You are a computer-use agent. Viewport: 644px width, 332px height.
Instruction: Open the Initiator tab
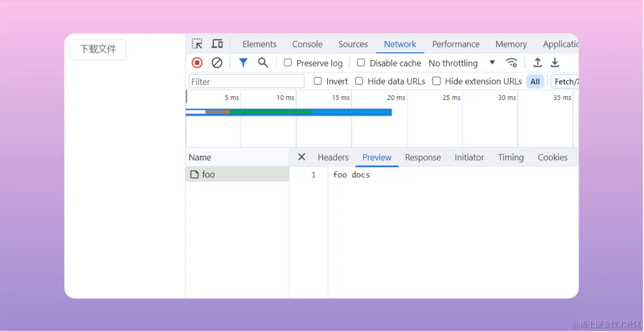(x=469, y=158)
